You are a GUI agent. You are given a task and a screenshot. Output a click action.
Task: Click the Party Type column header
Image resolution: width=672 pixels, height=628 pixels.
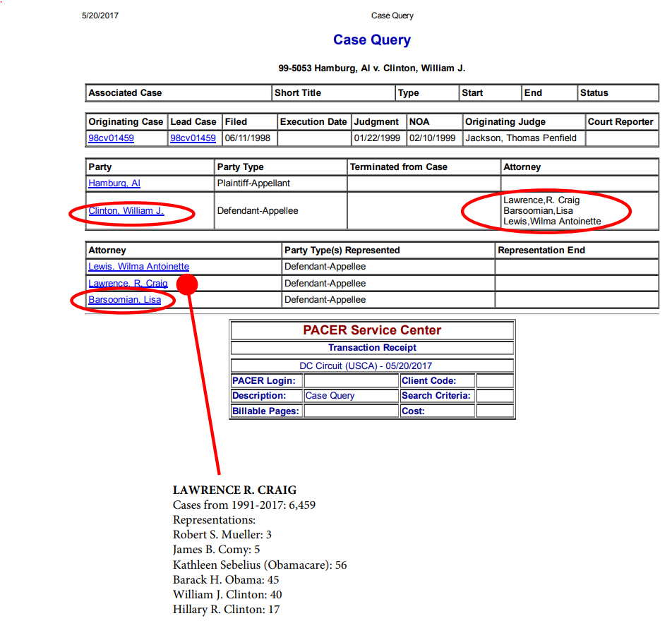click(241, 167)
